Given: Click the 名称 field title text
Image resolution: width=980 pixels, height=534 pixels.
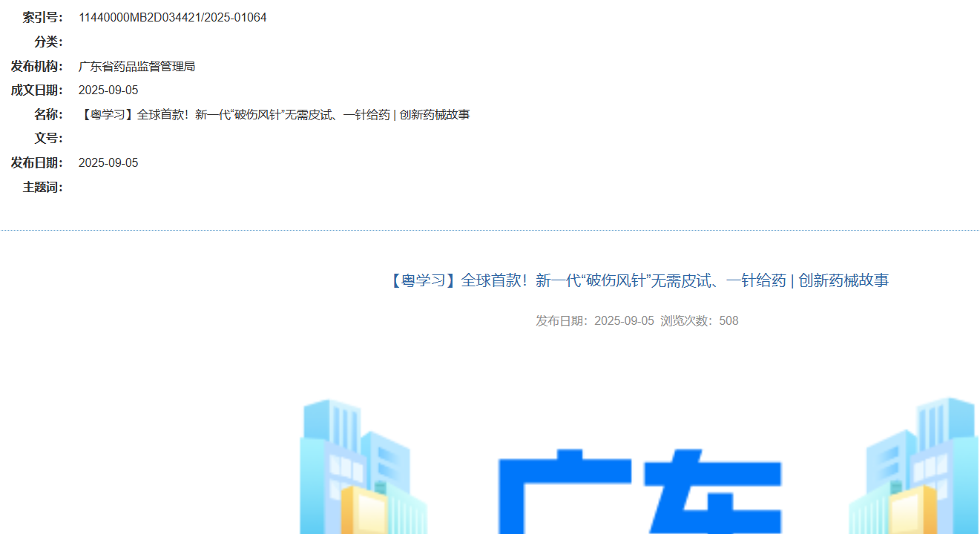Looking at the screenshot, I should click(274, 115).
